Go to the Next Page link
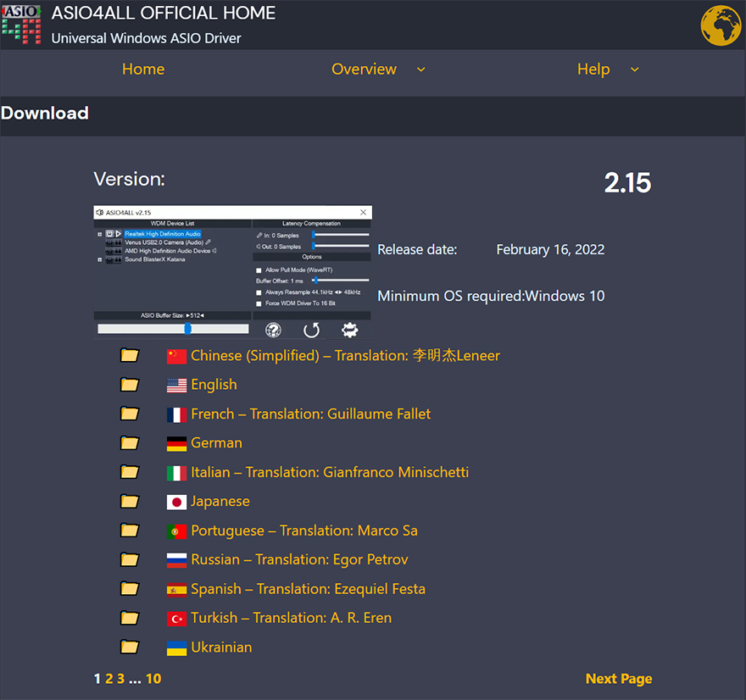 tap(619, 679)
